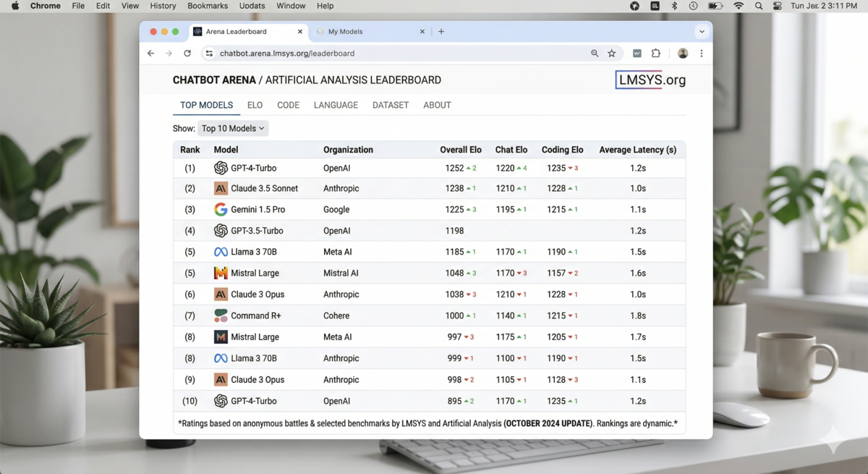Open the Wi-Fi status icon in menu bar

(x=738, y=6)
